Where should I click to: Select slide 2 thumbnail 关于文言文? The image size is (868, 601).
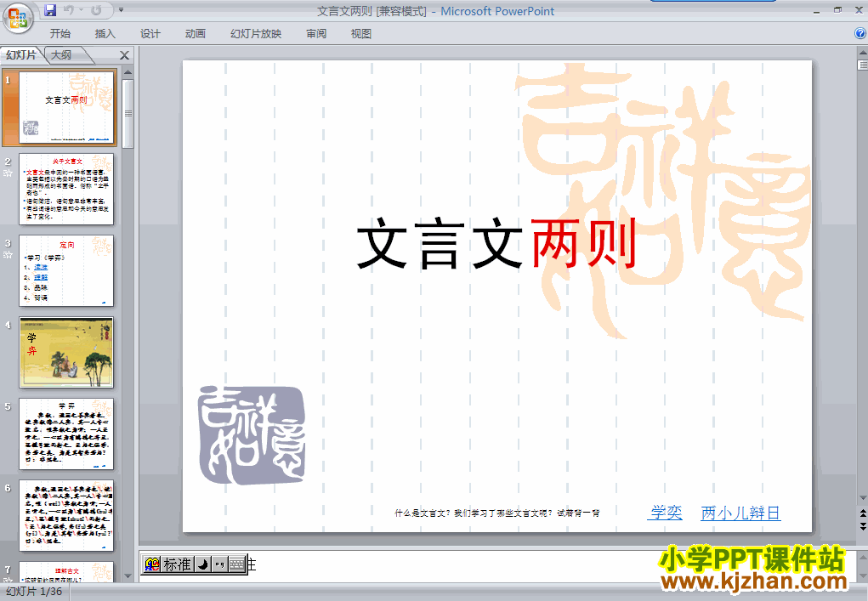click(x=66, y=190)
